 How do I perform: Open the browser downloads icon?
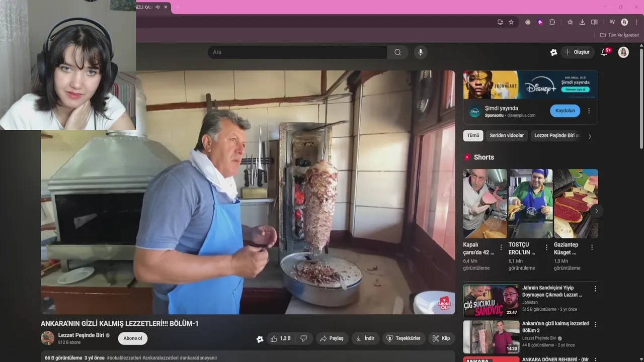(582, 22)
